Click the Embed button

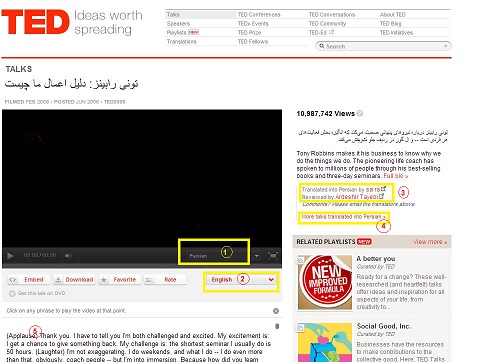[x=29, y=280]
